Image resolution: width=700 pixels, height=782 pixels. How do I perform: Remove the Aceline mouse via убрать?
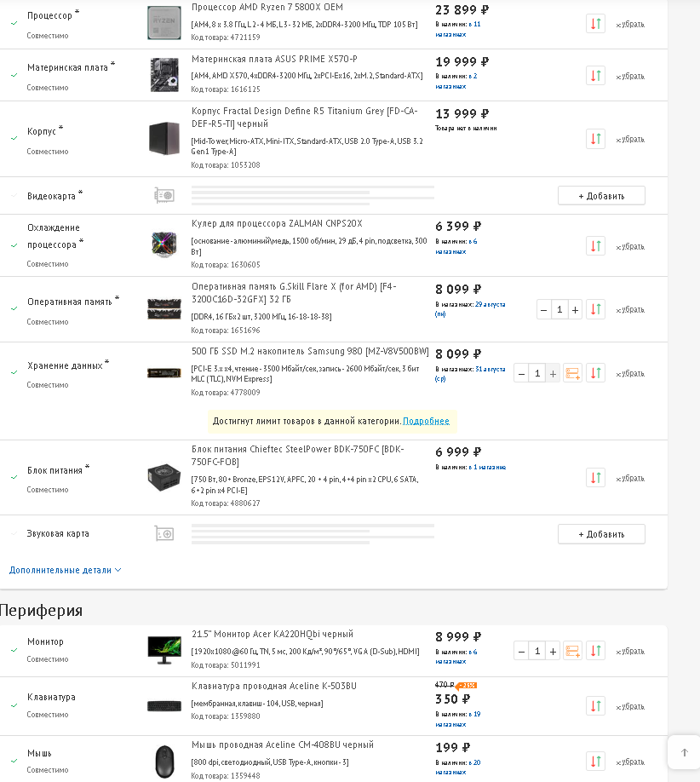630,762
